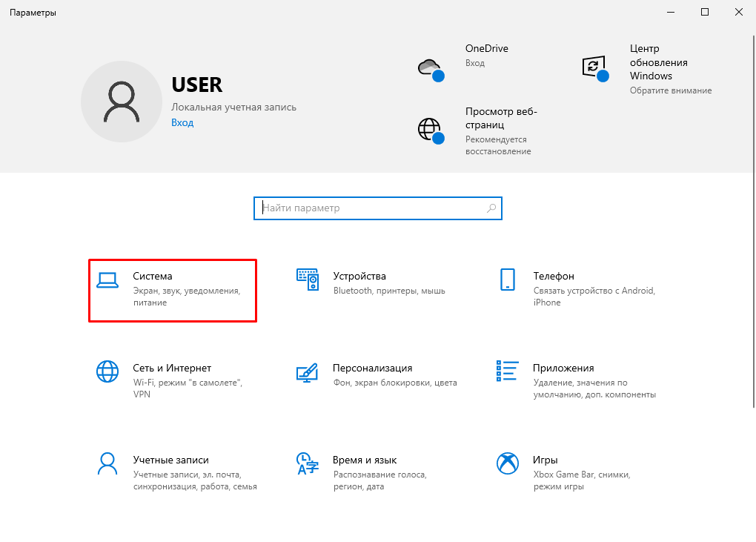Open Учетные записи settings title
The height and width of the screenshot is (542, 756).
170,460
